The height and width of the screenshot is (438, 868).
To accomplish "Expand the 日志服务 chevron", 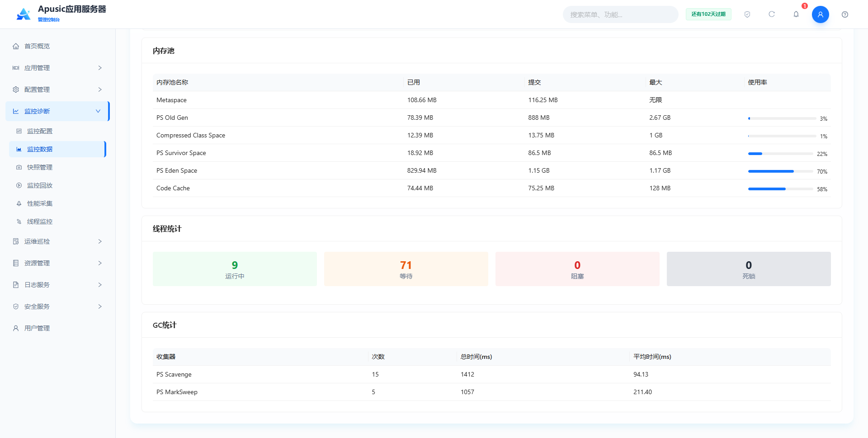I will [x=100, y=285].
